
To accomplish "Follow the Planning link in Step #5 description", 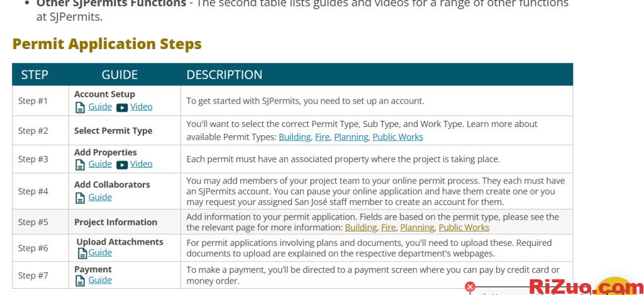I will 417,228.
